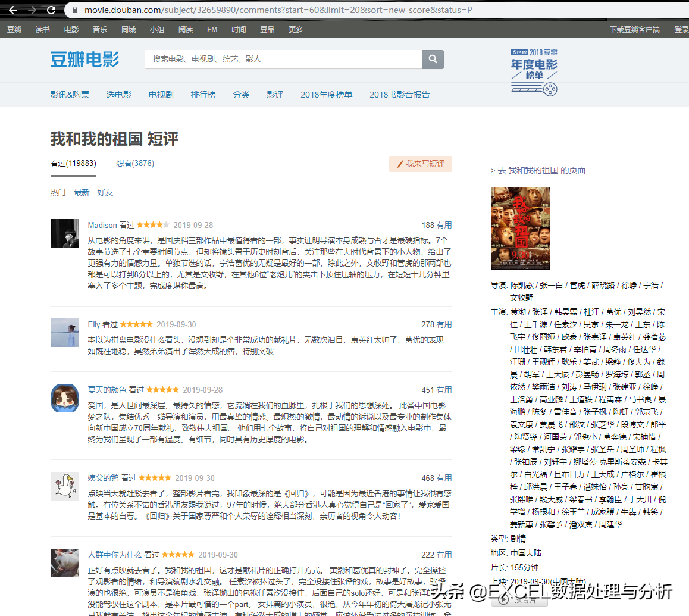Open the 豆瓣电影 logo homepage

85,60
